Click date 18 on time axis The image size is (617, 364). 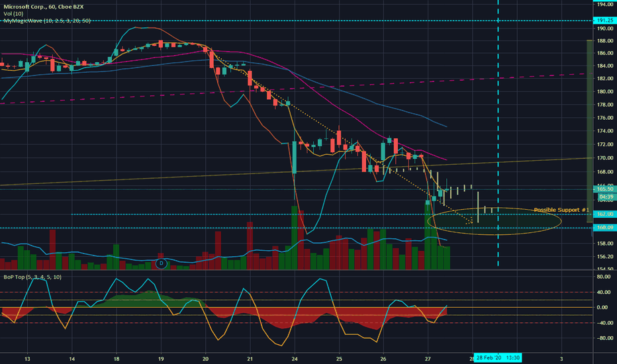click(117, 359)
